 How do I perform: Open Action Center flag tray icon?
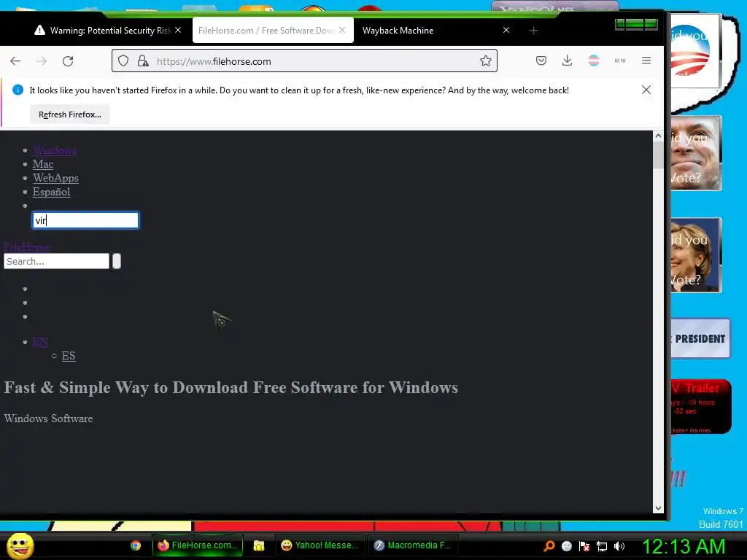[584, 545]
